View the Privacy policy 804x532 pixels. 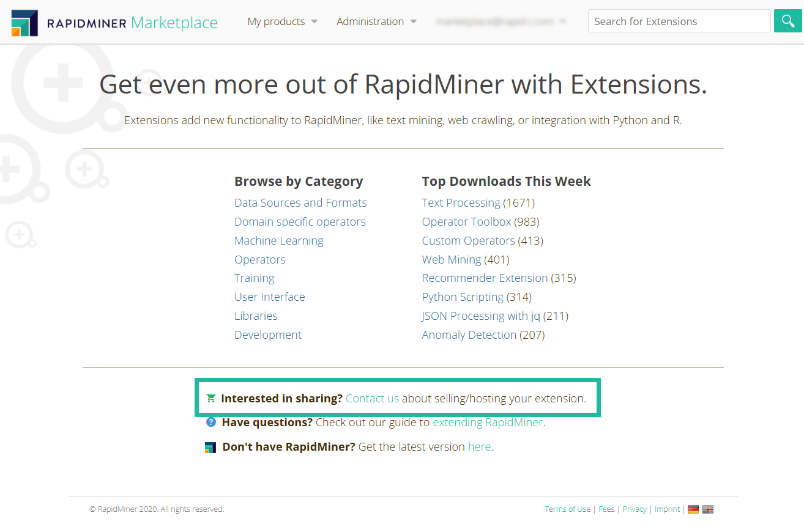[634, 509]
